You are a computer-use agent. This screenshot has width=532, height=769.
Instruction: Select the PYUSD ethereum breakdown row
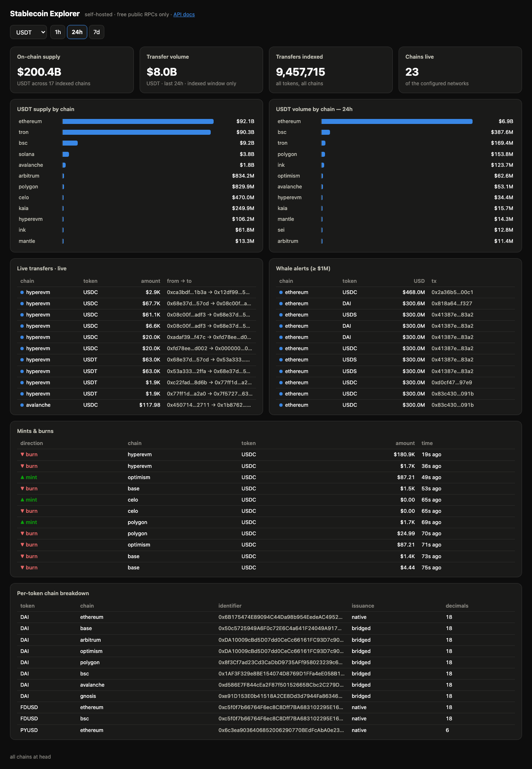coord(266,730)
